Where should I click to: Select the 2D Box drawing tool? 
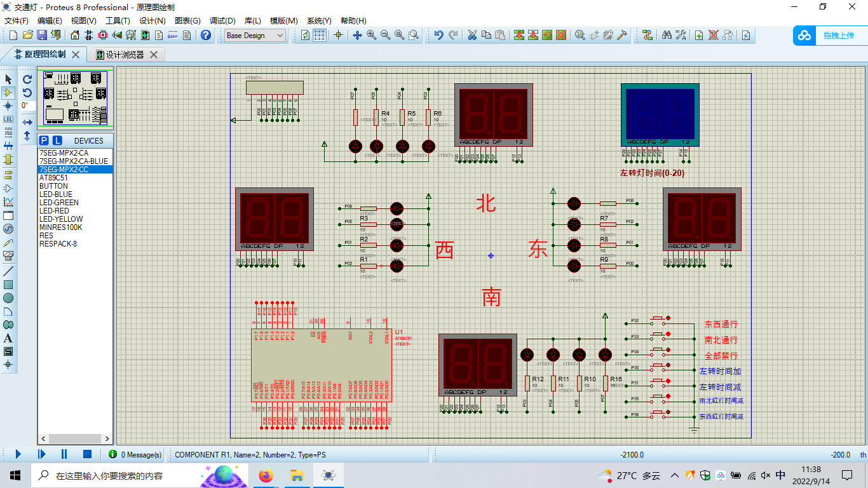(x=8, y=285)
